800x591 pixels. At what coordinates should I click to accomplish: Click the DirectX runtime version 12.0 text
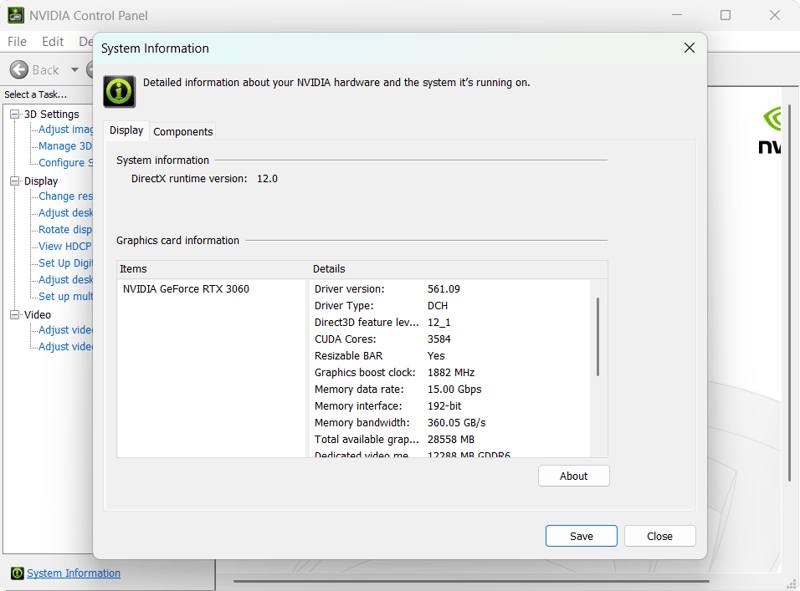pos(204,179)
